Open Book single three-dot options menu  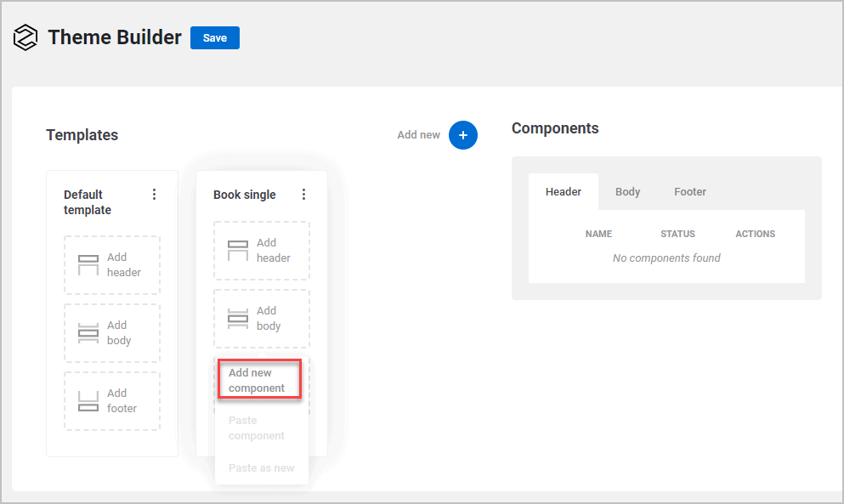click(x=303, y=195)
